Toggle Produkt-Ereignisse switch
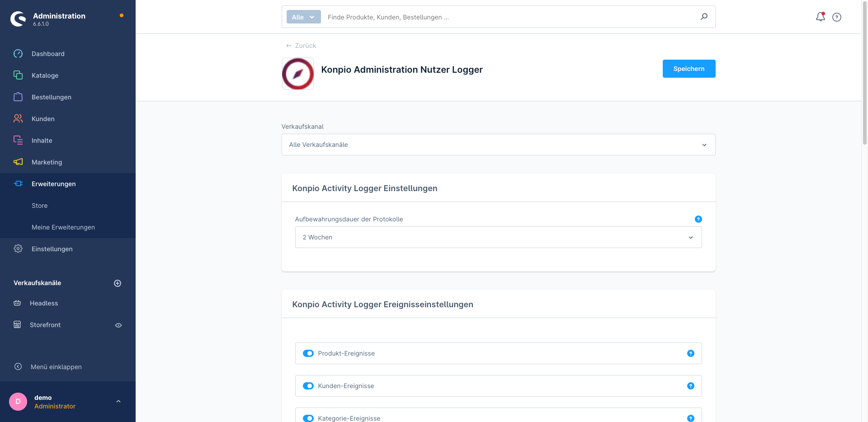 [308, 353]
